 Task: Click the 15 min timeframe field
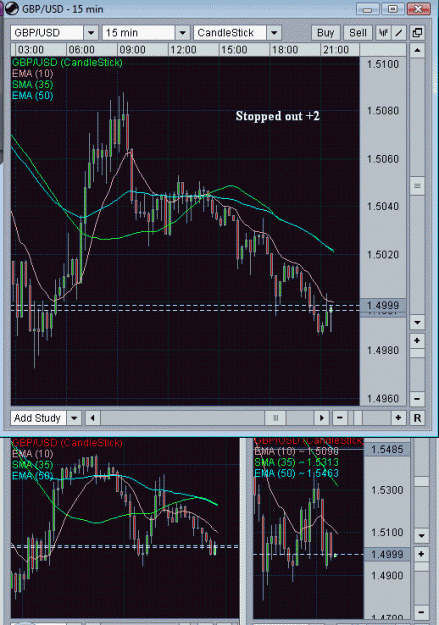point(139,33)
